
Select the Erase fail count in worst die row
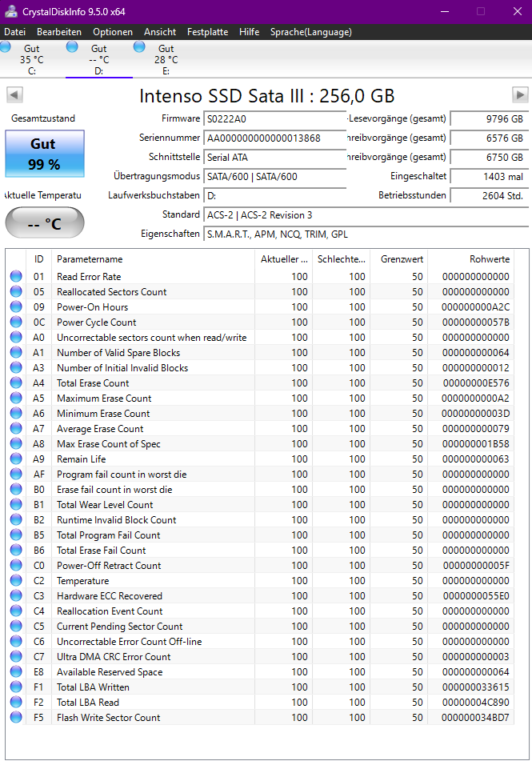[x=260, y=490]
